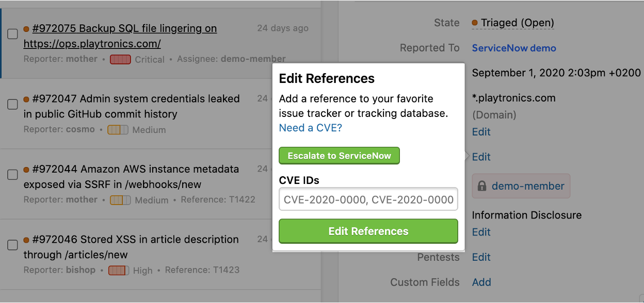Select the checkbox for report #972075
The image size is (644, 303).
12,33
